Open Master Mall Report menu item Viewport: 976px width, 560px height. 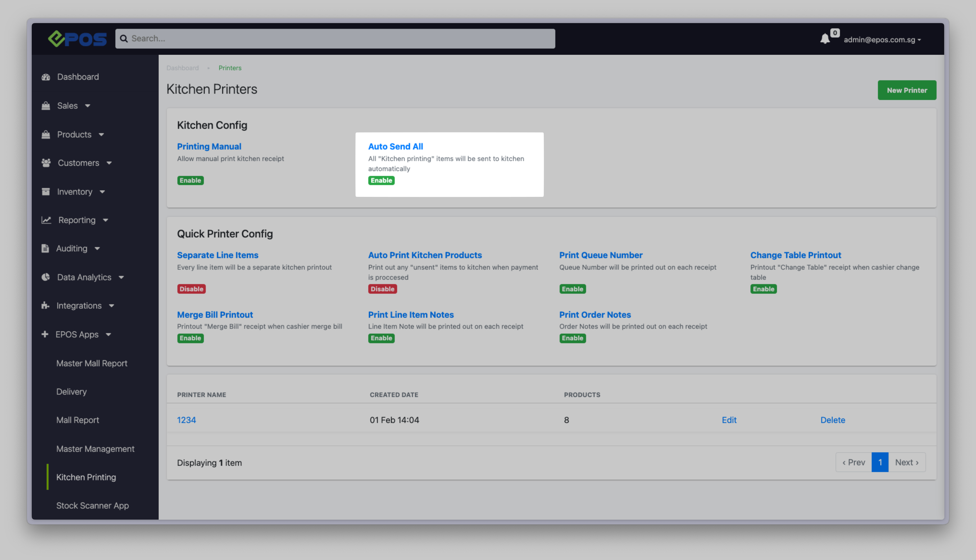pos(92,363)
